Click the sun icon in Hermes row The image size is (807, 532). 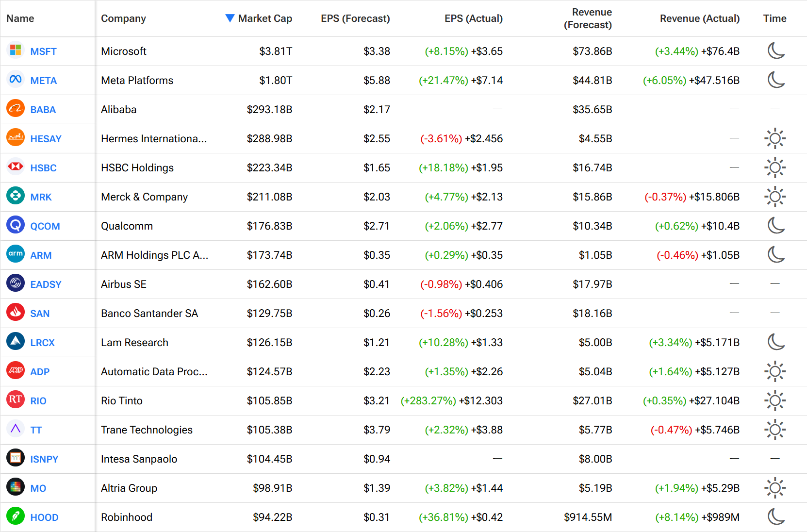point(775,138)
